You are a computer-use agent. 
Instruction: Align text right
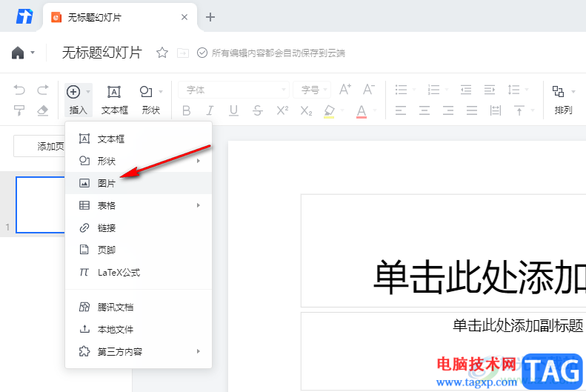coord(448,110)
